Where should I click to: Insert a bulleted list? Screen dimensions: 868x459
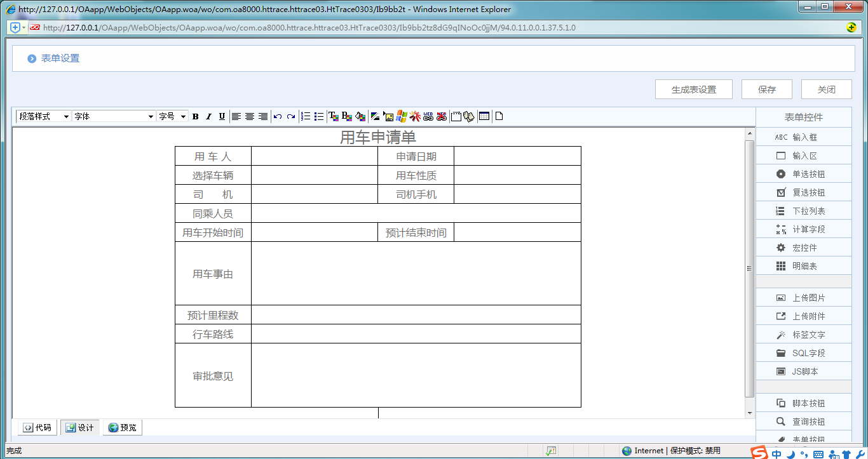pos(318,116)
